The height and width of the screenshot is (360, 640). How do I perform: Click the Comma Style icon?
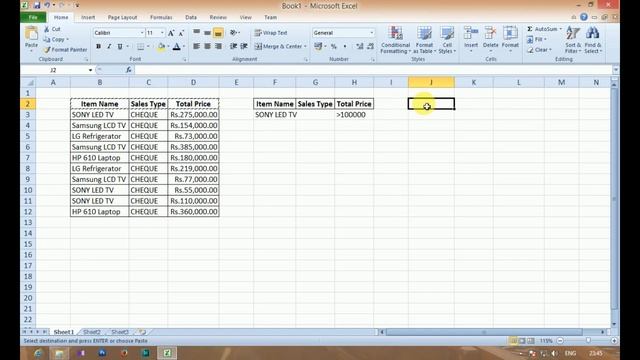(x=345, y=47)
